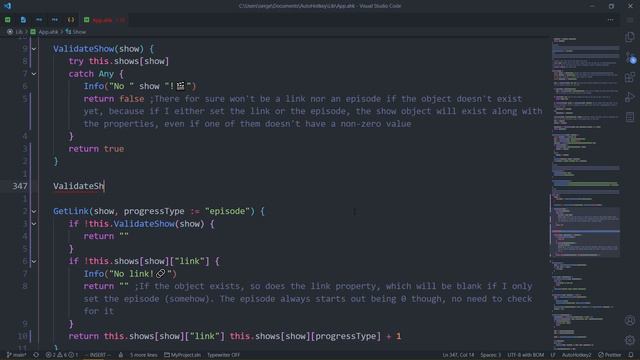Open the MyProject.ahk status bar item

point(182,355)
